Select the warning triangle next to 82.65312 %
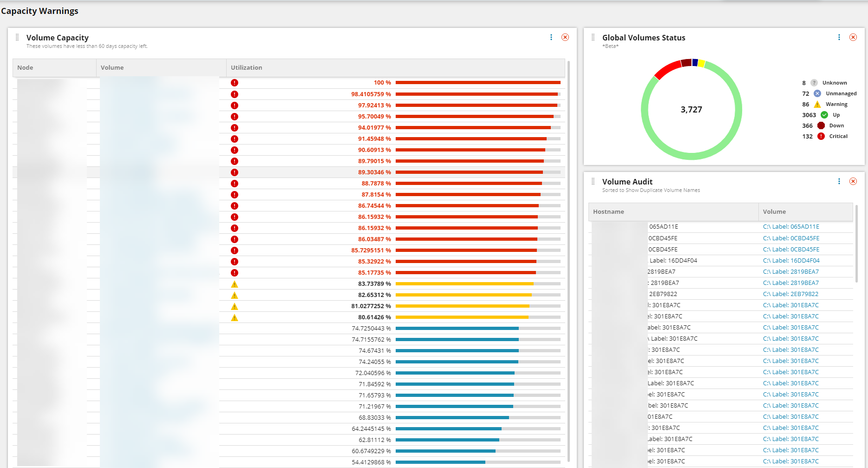 (235, 295)
